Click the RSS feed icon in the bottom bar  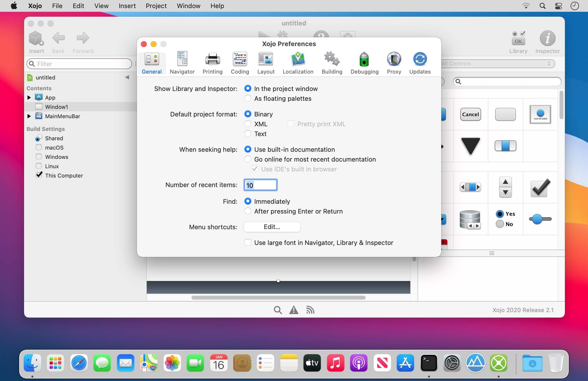click(x=310, y=310)
